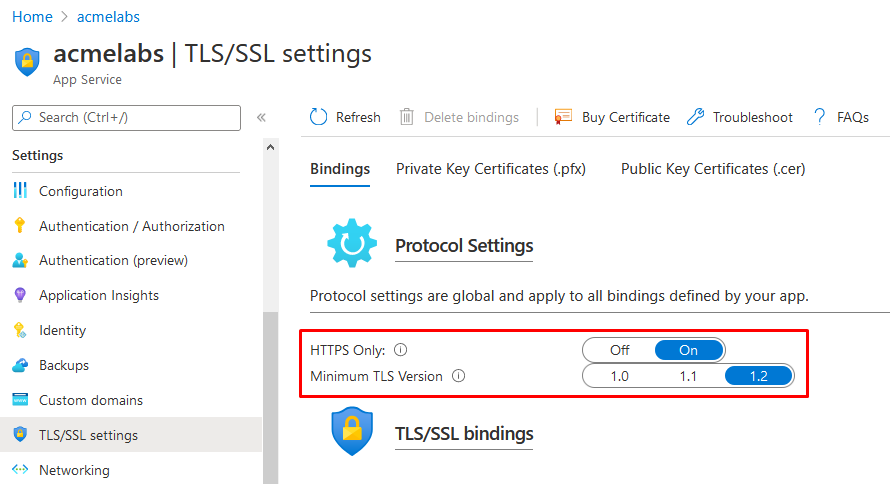The width and height of the screenshot is (890, 484).
Task: Click the Buy Certificate icon
Action: pyautogui.click(x=563, y=117)
